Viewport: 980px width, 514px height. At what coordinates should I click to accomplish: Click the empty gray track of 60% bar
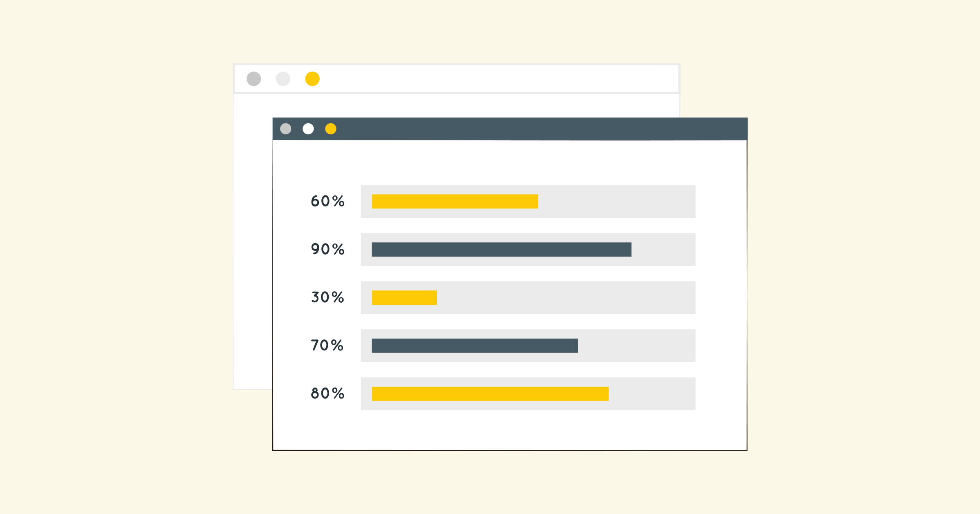click(x=617, y=202)
